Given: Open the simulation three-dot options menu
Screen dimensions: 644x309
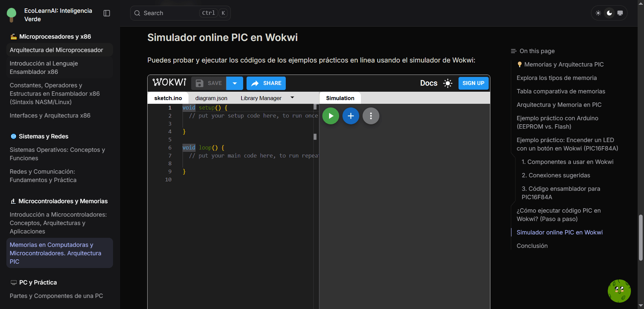Looking at the screenshot, I should [371, 116].
